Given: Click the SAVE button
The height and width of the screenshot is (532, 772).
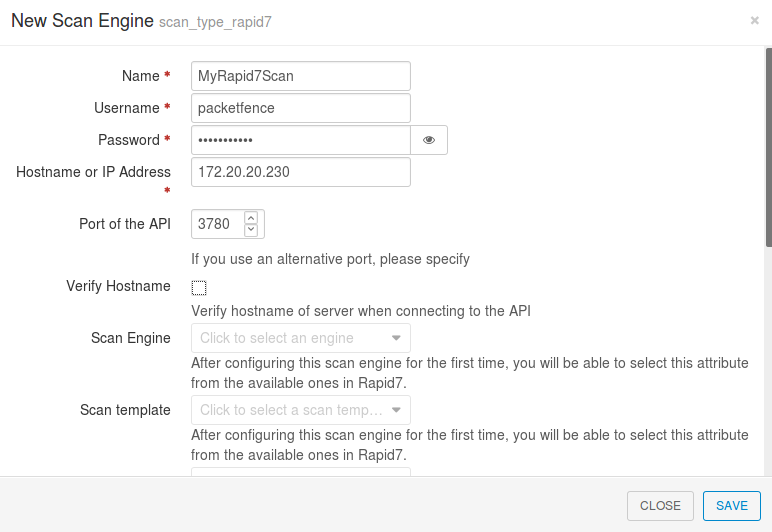Looking at the screenshot, I should pos(732,505).
